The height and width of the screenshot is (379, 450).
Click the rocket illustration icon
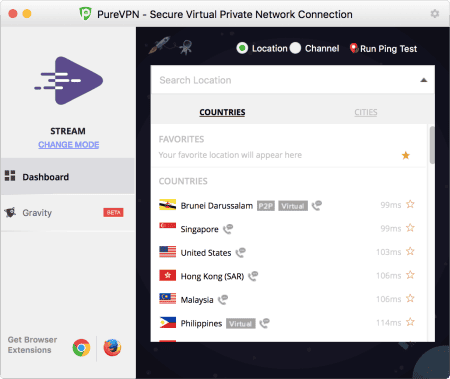click(160, 45)
